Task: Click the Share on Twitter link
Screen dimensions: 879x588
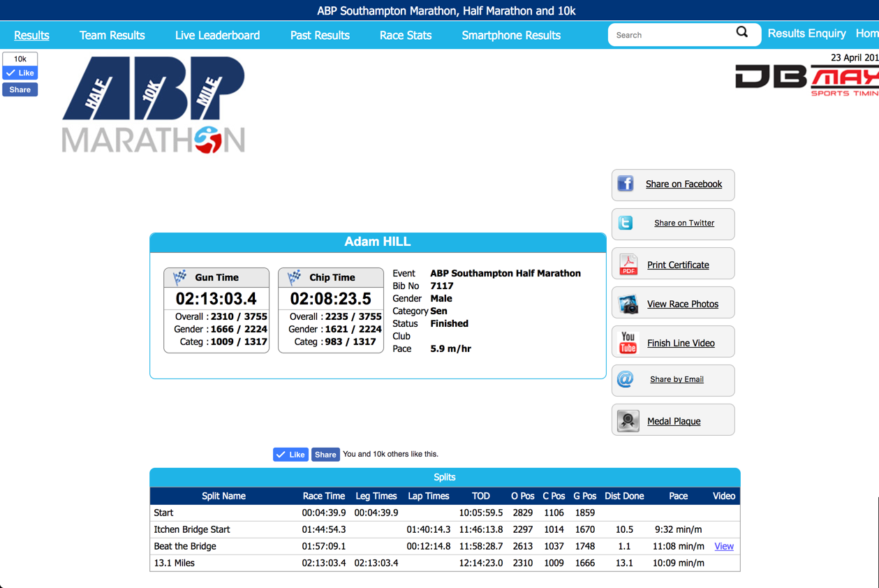Action: tap(684, 223)
